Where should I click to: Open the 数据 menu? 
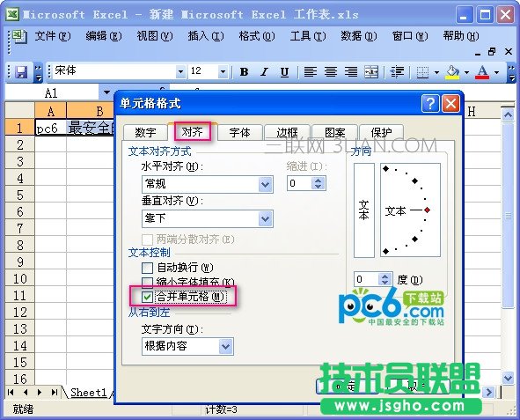tap(359, 36)
